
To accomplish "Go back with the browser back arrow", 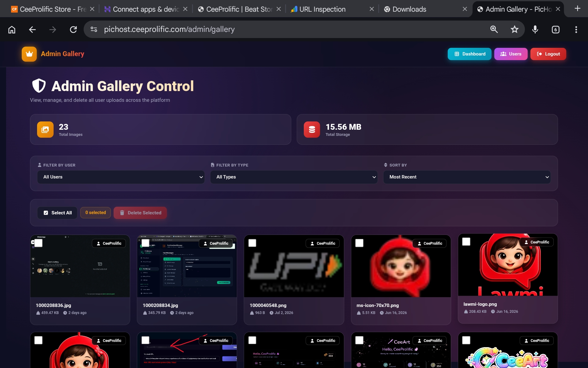I will coord(32,29).
